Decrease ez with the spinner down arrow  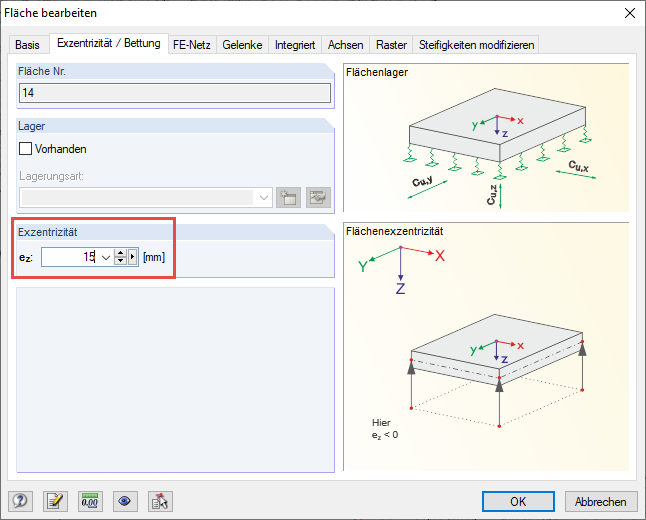[120, 261]
